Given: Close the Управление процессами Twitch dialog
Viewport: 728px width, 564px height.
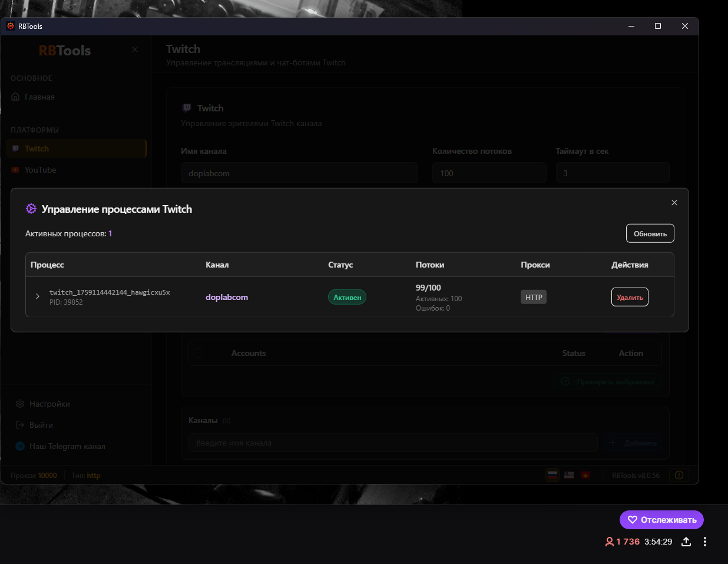Looking at the screenshot, I should tap(674, 203).
